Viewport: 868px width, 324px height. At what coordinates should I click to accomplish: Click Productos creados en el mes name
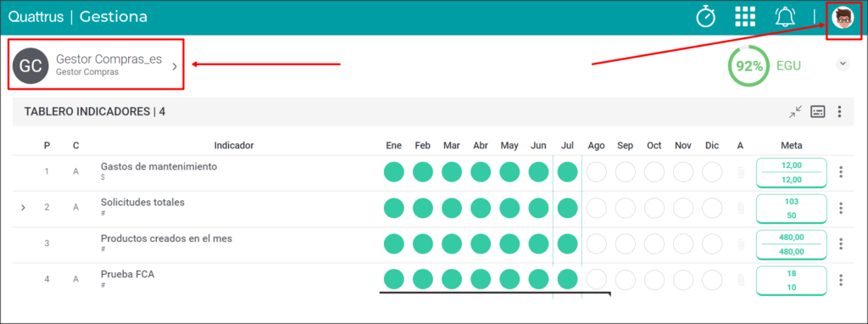pos(167,238)
